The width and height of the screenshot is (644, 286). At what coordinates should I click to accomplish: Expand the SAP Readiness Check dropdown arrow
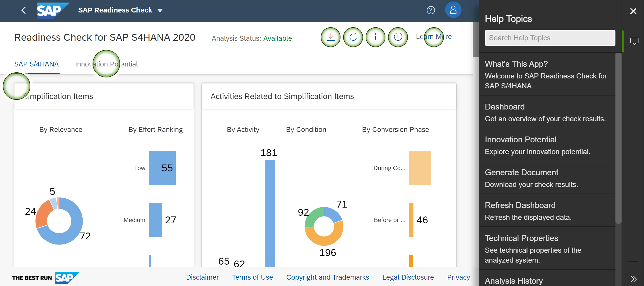click(160, 10)
